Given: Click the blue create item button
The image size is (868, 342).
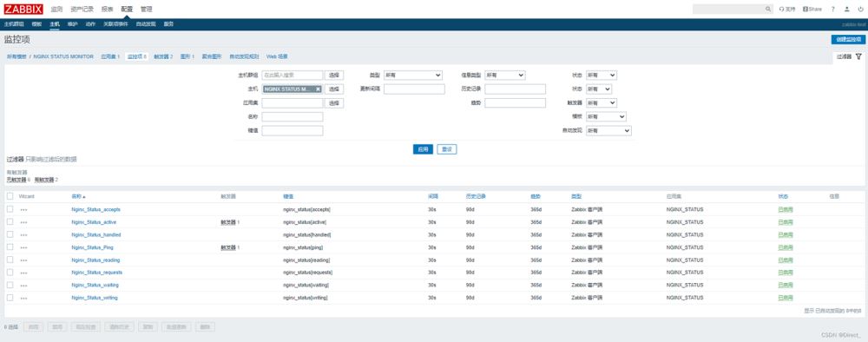Looking at the screenshot, I should point(848,39).
